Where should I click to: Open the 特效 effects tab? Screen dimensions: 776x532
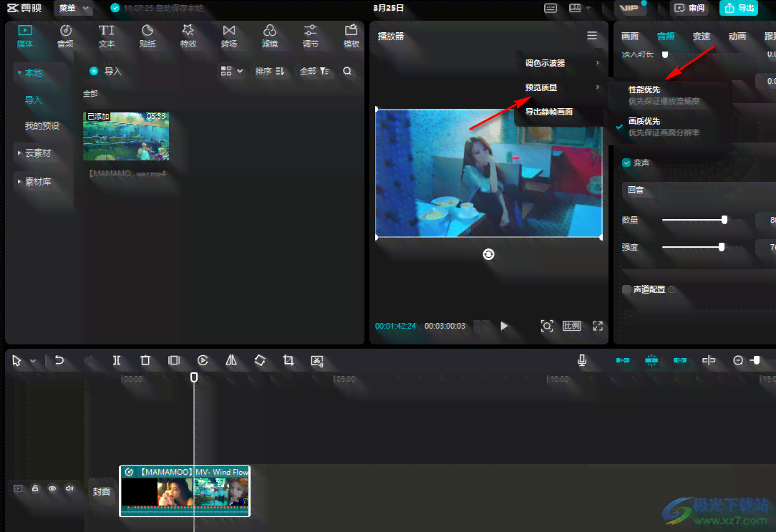(188, 37)
